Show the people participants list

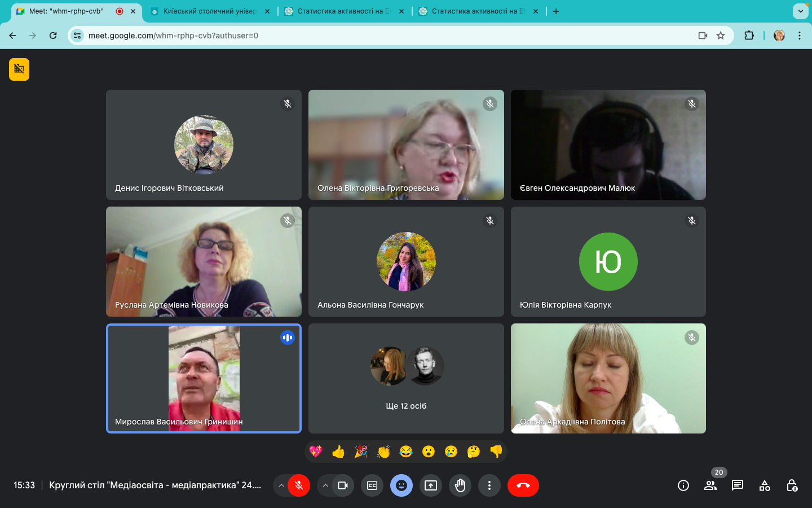710,485
